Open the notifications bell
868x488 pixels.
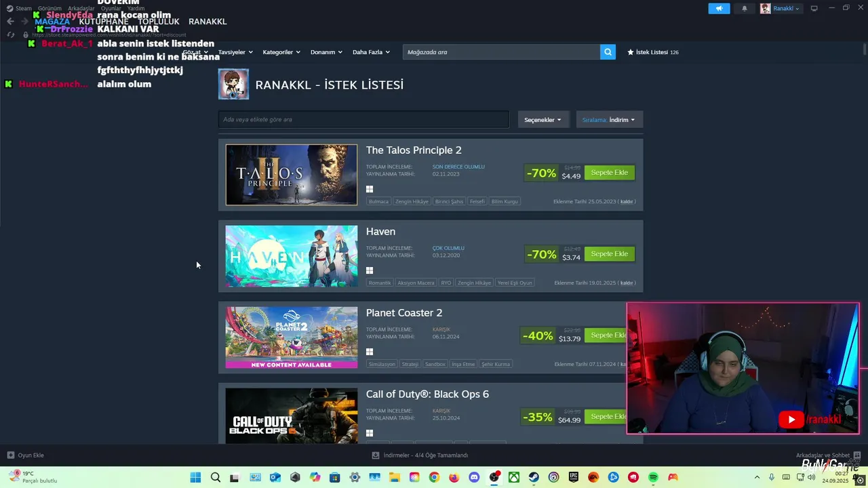click(745, 8)
